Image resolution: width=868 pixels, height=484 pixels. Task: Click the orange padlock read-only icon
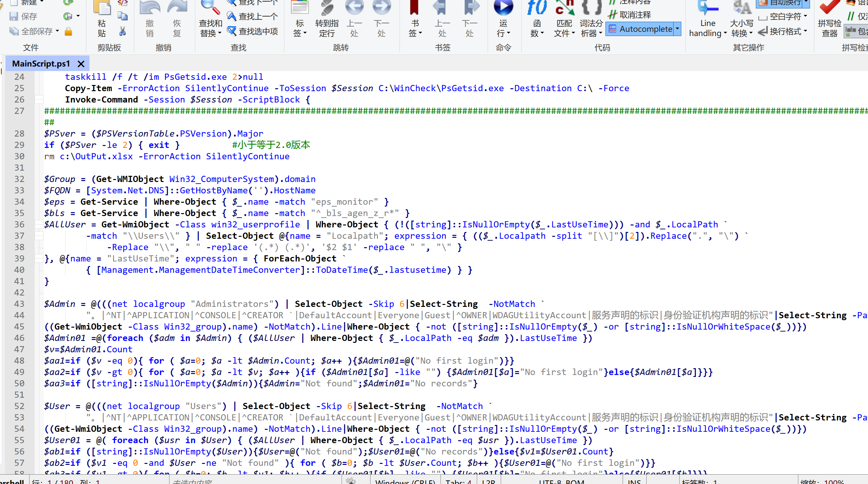(68, 32)
